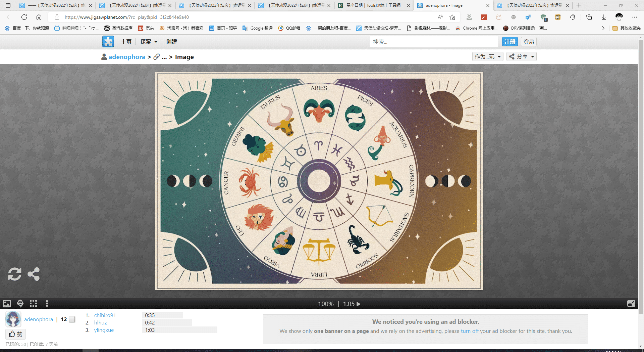Click the 搜索 search input field
Image resolution: width=644 pixels, height=352 pixels.
point(434,42)
